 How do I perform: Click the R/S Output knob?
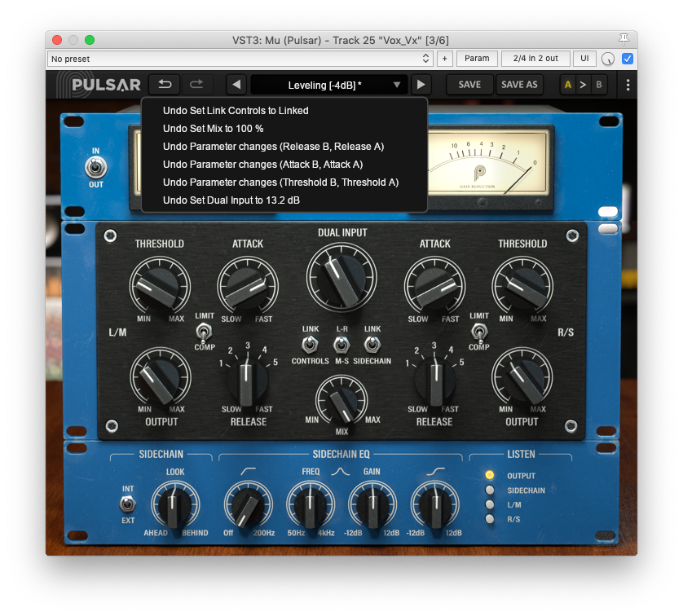(522, 377)
